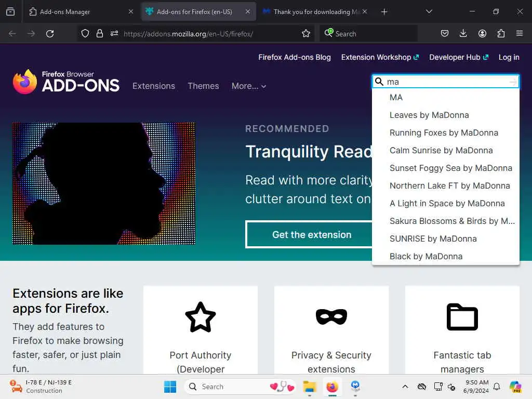This screenshot has width=532, height=399.
Task: Open Windows notification bell
Action: click(x=497, y=387)
